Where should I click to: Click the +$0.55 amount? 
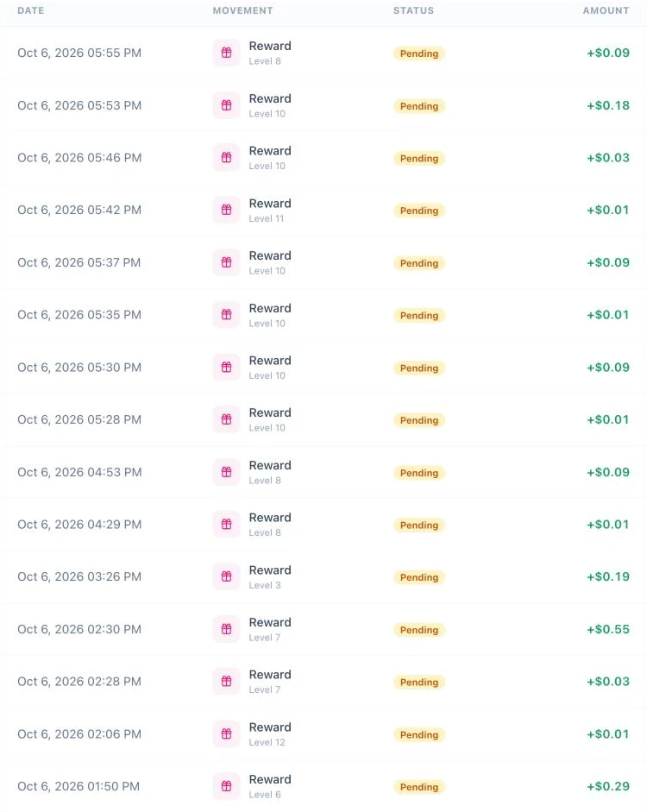[608, 629]
